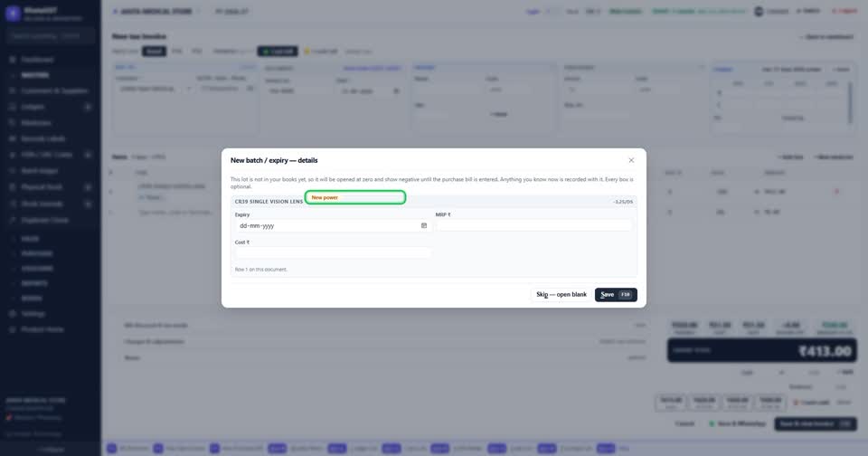The height and width of the screenshot is (456, 868).
Task: Click the 'New batch / expiry — details' title
Action: click(x=274, y=160)
